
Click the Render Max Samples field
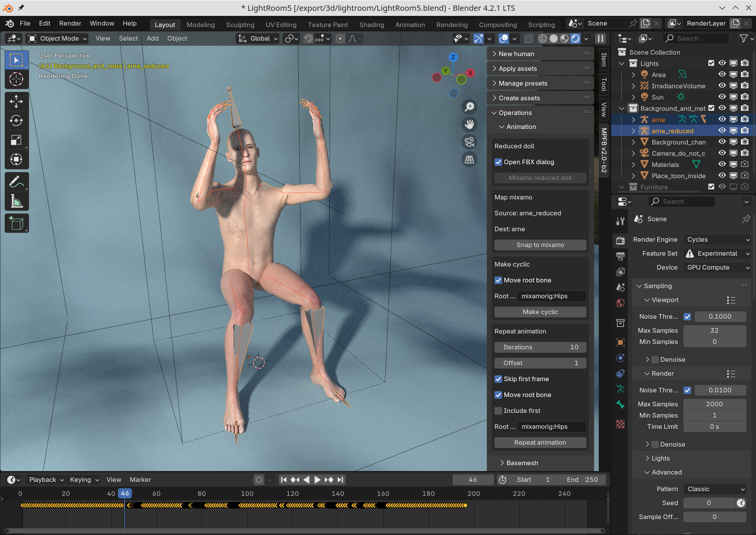(x=715, y=404)
